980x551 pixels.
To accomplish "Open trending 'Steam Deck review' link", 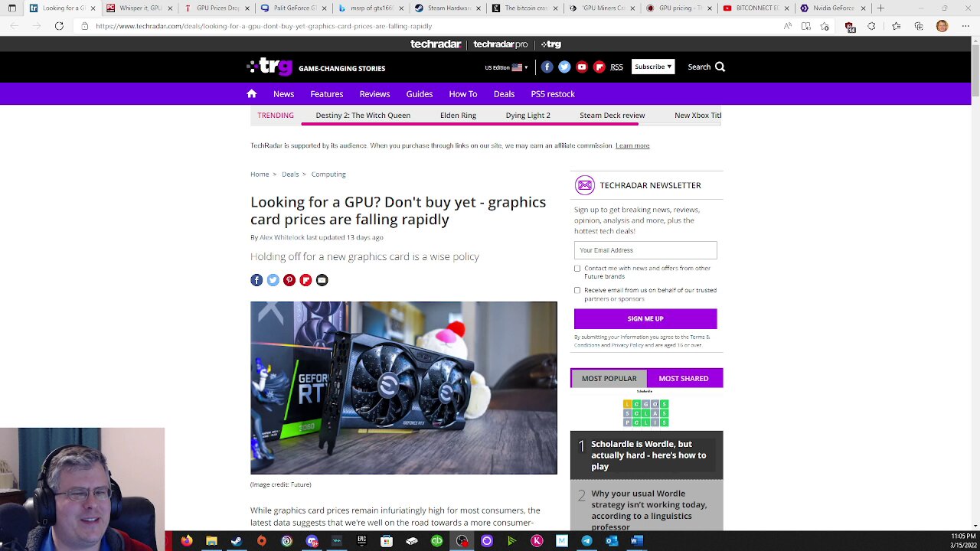I will coord(612,115).
